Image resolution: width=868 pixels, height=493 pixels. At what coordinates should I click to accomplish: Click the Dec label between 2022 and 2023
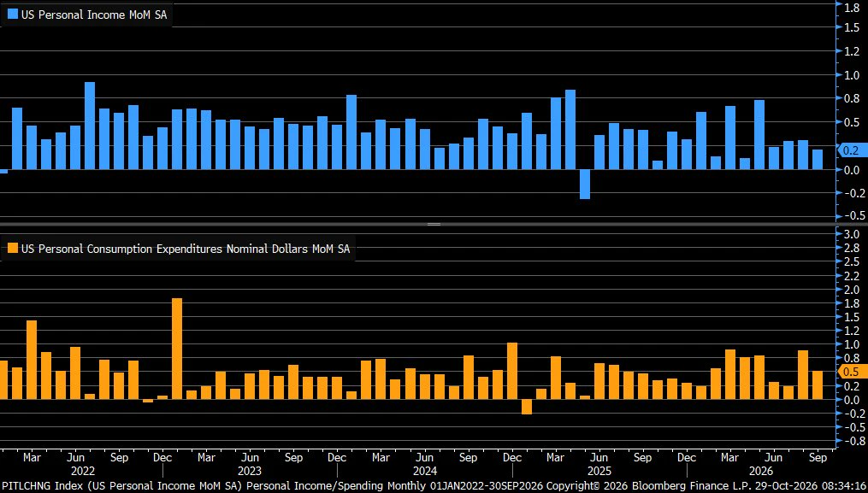[x=162, y=458]
